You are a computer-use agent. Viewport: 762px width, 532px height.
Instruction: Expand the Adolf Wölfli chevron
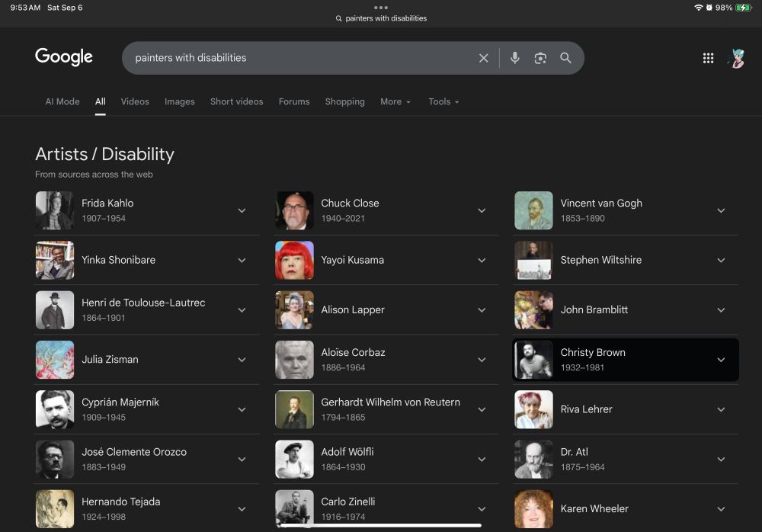[482, 459]
